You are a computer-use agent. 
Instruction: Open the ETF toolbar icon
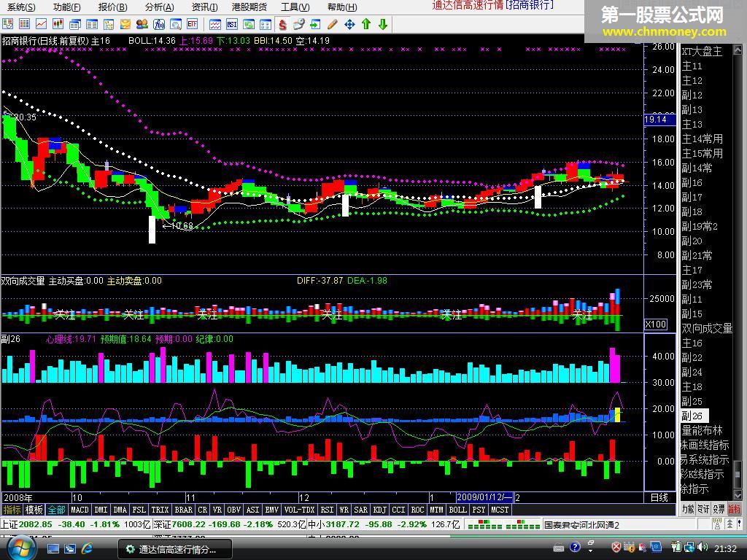click(x=193, y=24)
